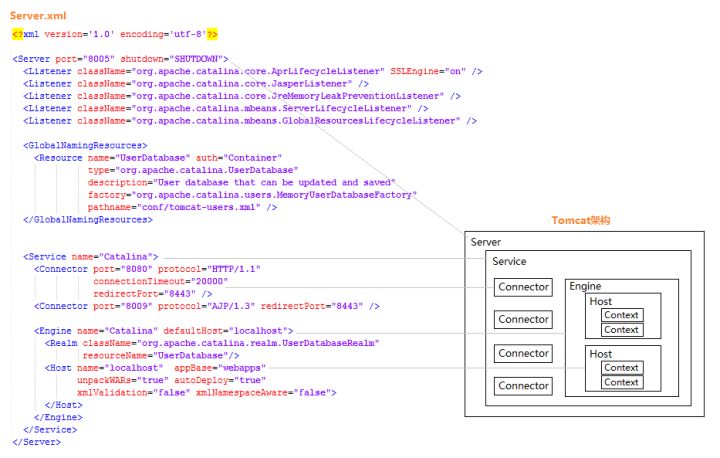Click the JreMemoryLeakPreventionListener line
The height and width of the screenshot is (458, 720).
[x=242, y=96]
